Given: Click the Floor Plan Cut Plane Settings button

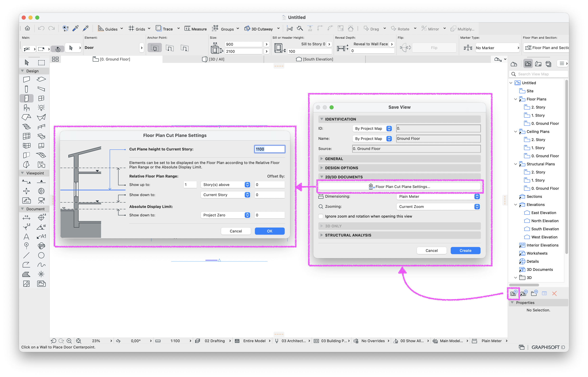Looking at the screenshot, I should click(x=399, y=186).
